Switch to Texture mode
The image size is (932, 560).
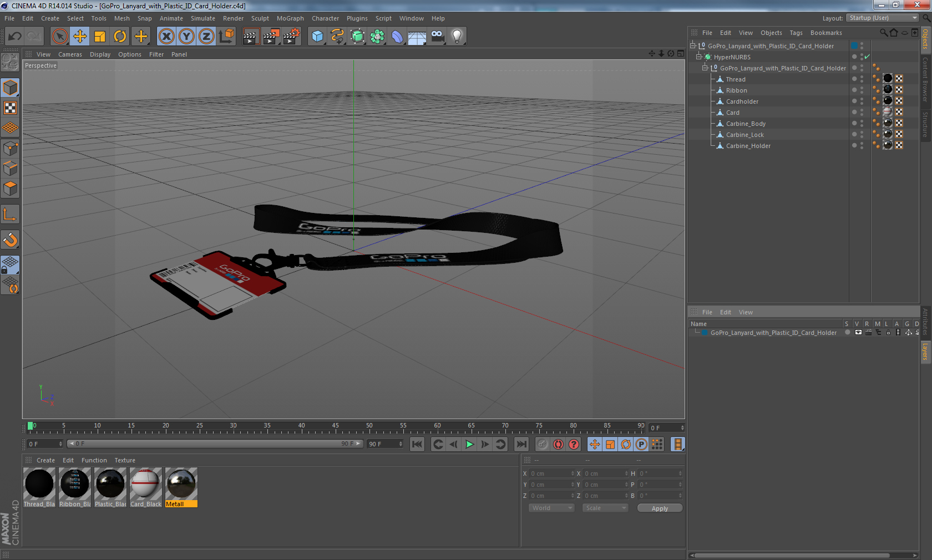pyautogui.click(x=11, y=108)
